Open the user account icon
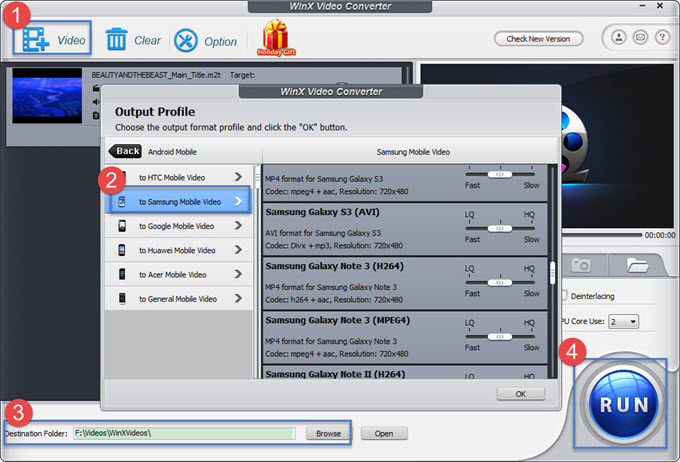The image size is (680, 462). click(x=619, y=37)
